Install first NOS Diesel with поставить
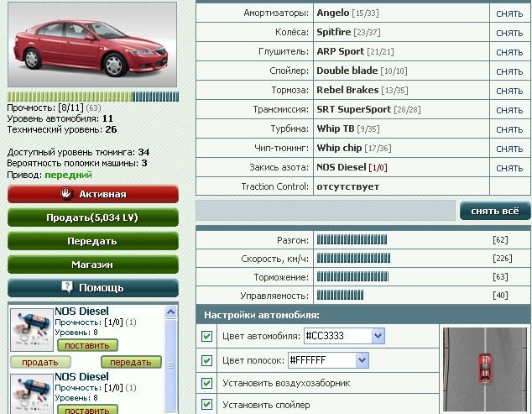The width and height of the screenshot is (532, 414). (87, 345)
